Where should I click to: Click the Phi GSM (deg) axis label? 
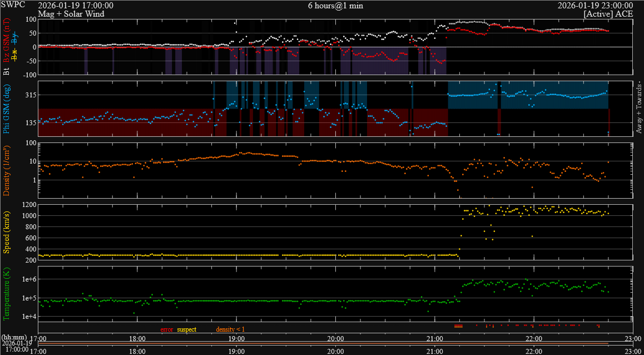pos(7,109)
